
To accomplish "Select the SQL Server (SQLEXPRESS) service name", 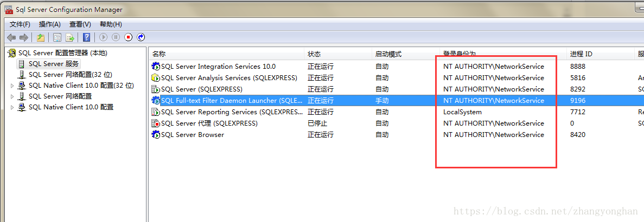I will [202, 89].
